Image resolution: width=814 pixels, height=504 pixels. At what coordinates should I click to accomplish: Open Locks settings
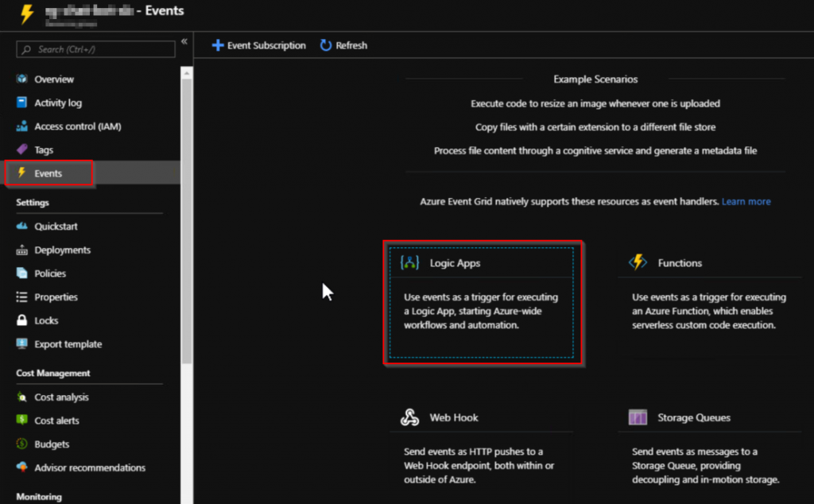coord(46,320)
